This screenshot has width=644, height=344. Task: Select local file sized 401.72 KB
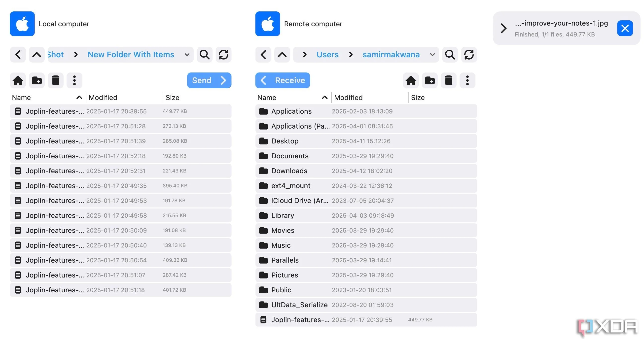point(121,290)
